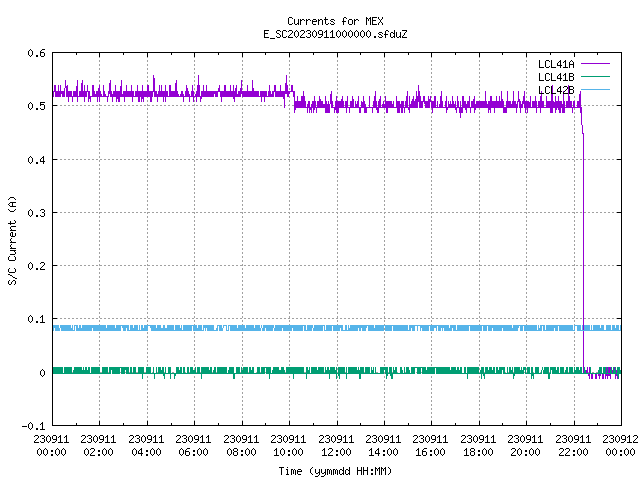Click the 0.1 y-axis tick label
640x480 pixels.
[x=36, y=319]
